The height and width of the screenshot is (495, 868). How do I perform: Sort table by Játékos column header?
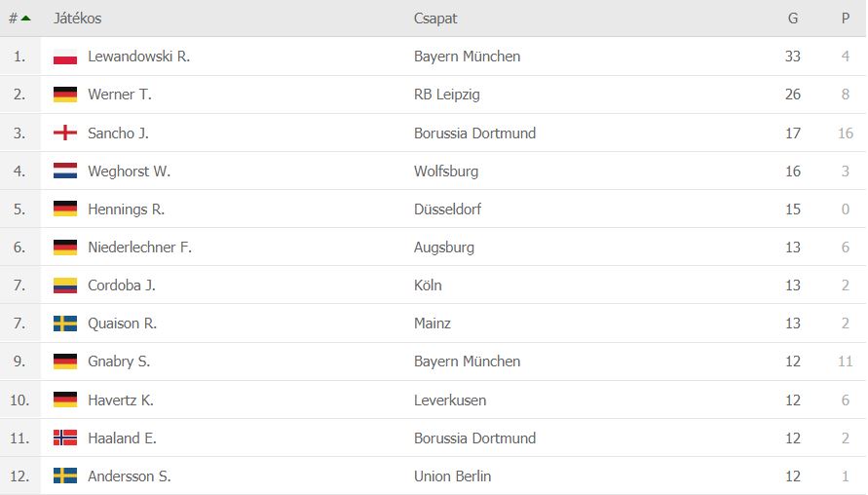tap(78, 19)
